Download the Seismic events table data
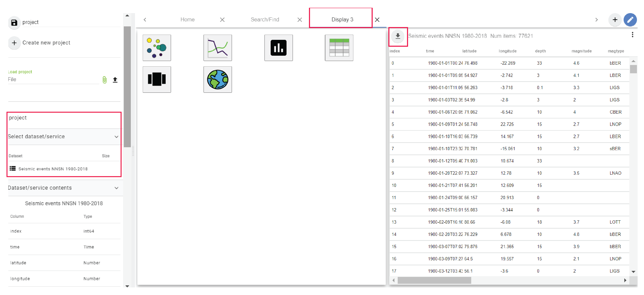 click(398, 36)
